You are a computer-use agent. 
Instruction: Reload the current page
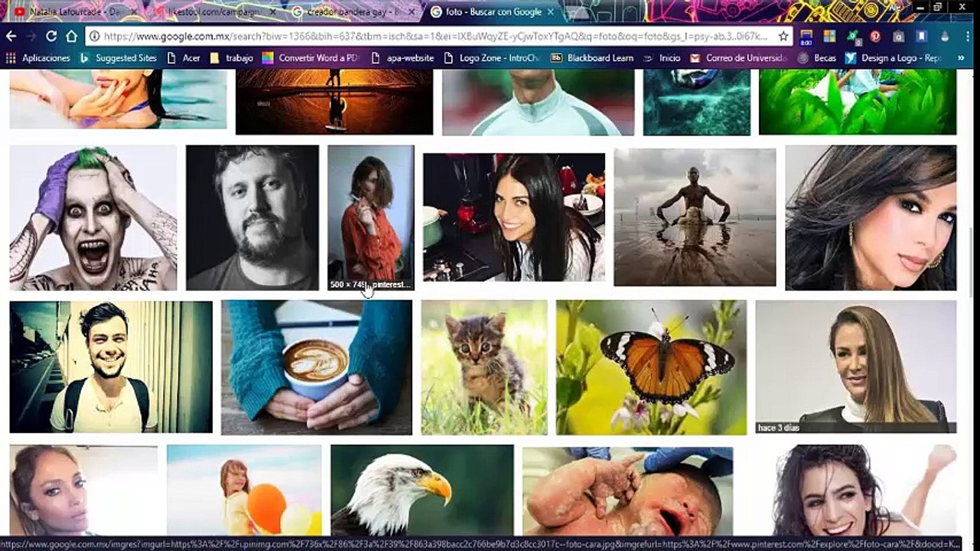(x=51, y=36)
